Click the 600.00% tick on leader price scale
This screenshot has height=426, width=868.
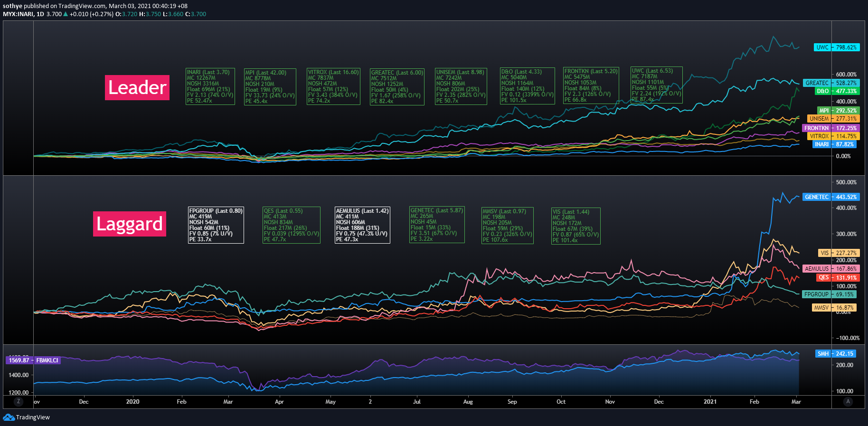click(x=846, y=75)
